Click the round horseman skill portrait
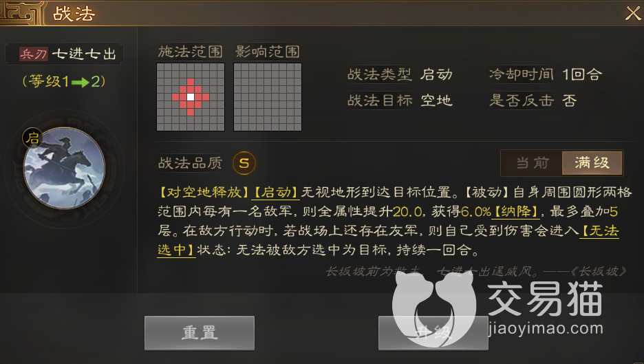 (65, 168)
